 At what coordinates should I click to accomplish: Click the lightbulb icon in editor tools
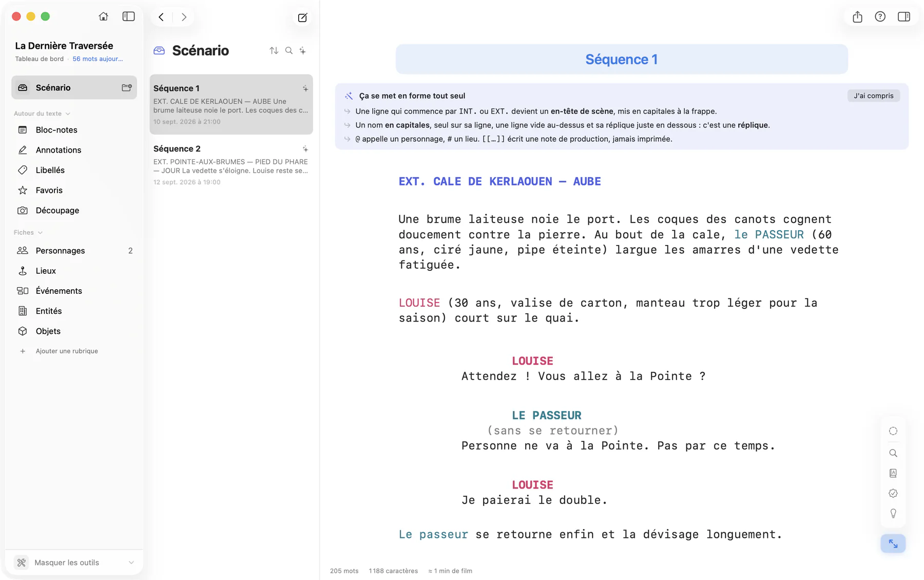click(893, 513)
